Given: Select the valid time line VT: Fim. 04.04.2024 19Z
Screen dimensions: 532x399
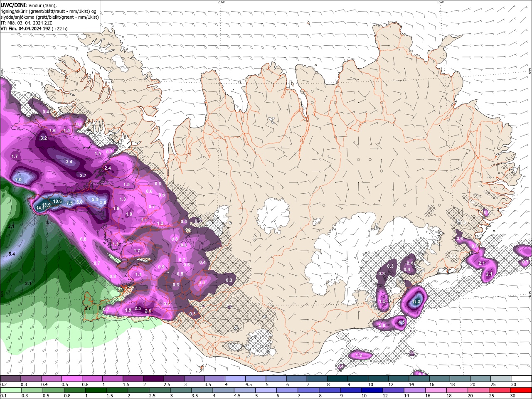Looking at the screenshot, I should (x=34, y=29).
